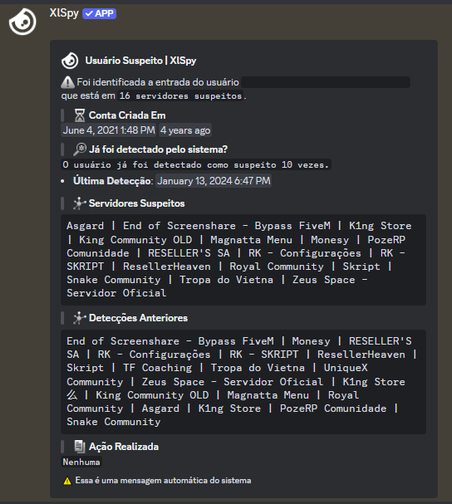The width and height of the screenshot is (452, 504).
Task: Click the January 13, 2024 6:47 PM timestamp
Action: [x=214, y=181]
